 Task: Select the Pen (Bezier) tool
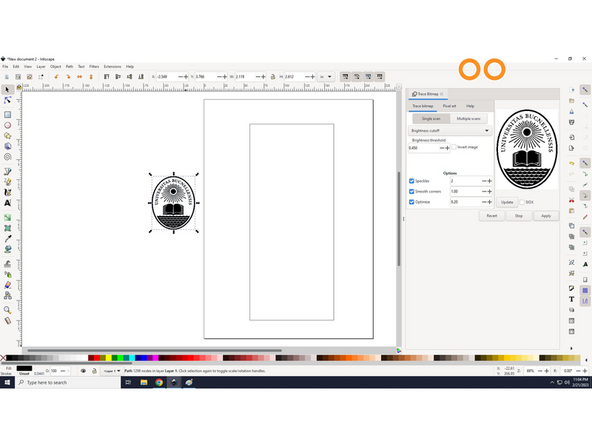click(7, 171)
